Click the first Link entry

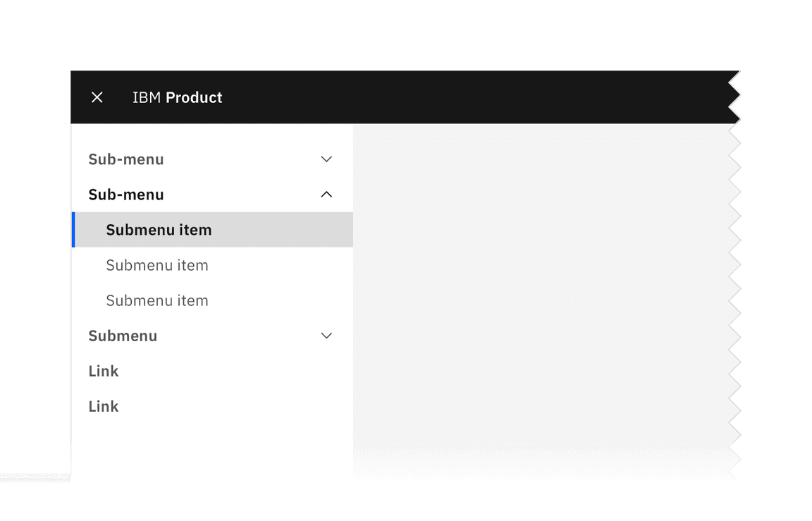[104, 371]
